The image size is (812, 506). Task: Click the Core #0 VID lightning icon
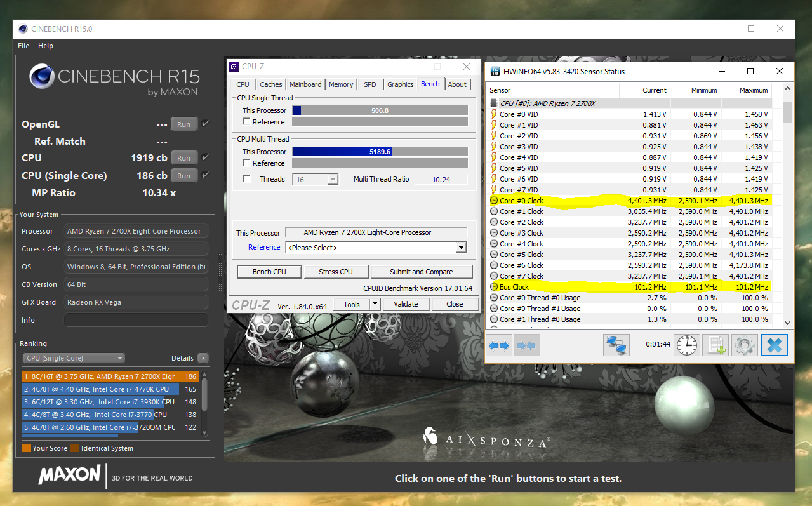coord(494,114)
